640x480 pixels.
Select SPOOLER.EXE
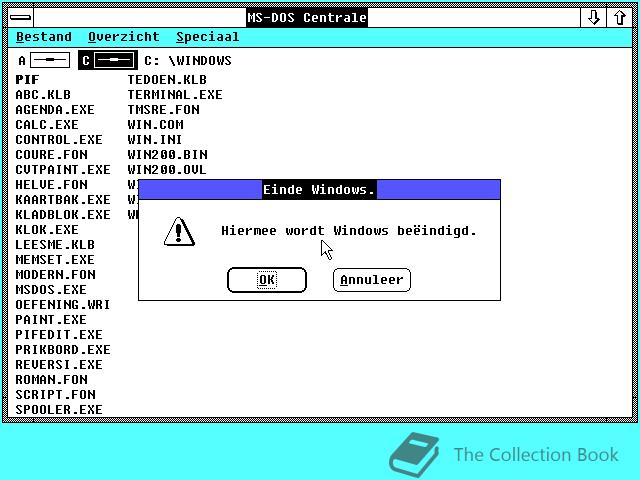(59, 409)
